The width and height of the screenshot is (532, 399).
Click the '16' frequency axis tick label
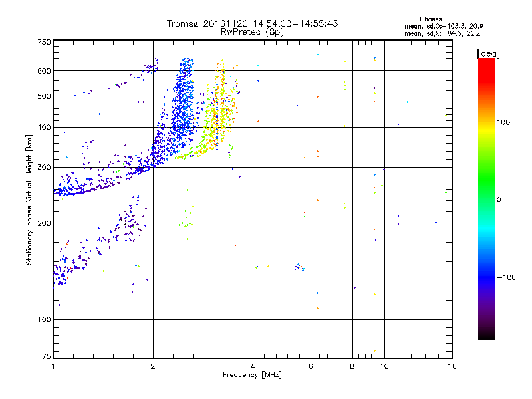pyautogui.click(x=452, y=366)
